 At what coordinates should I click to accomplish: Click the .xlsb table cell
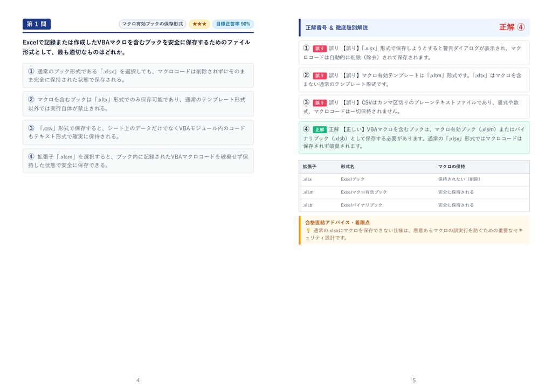(x=308, y=205)
